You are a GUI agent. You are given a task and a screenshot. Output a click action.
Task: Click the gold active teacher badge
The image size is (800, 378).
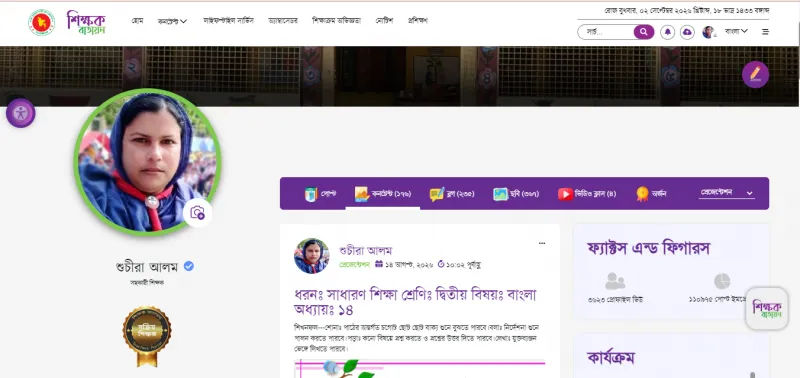coord(147,336)
